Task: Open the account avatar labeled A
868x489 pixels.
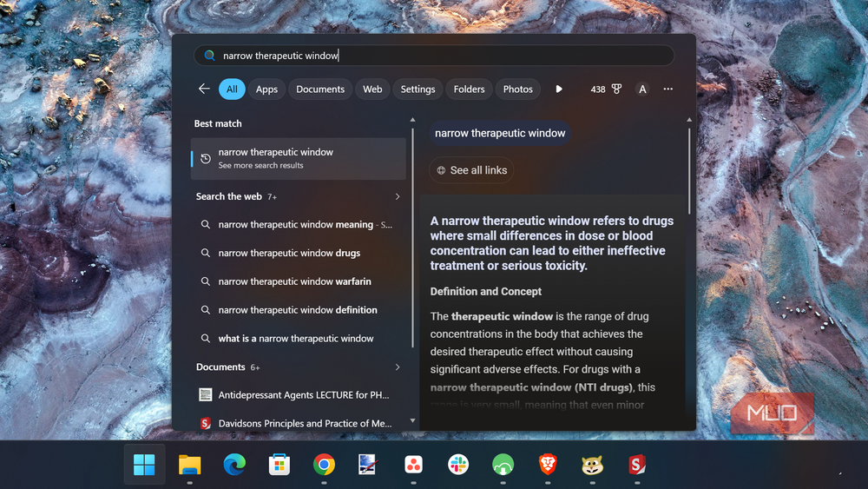Action: tap(642, 89)
